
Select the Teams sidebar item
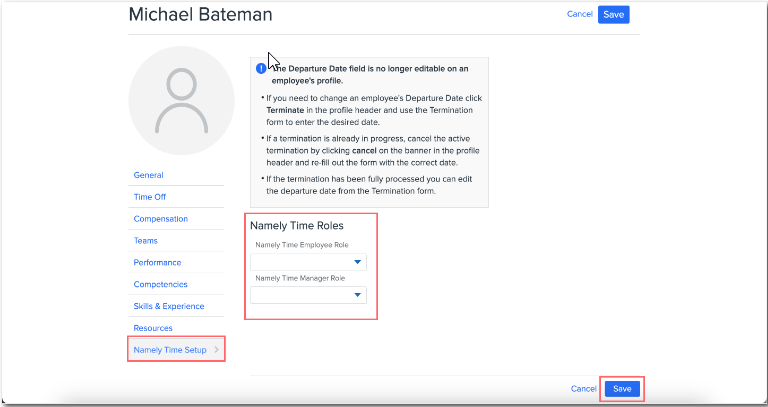click(x=145, y=241)
